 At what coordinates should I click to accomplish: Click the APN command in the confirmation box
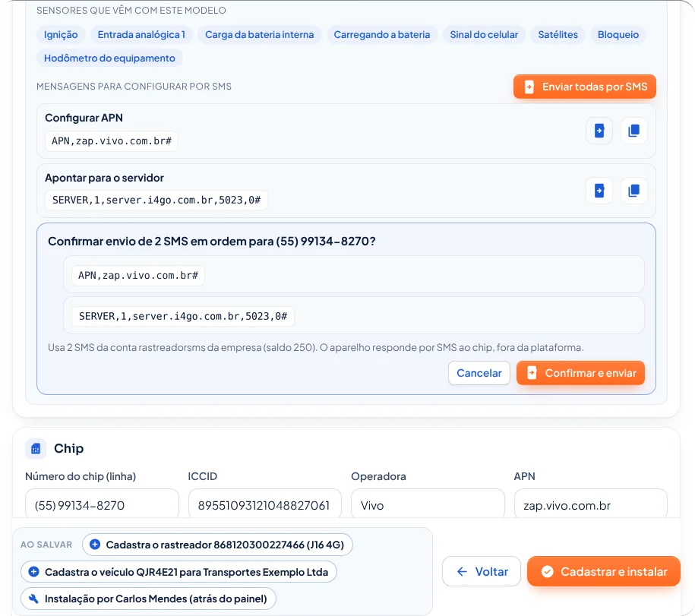click(x=137, y=276)
